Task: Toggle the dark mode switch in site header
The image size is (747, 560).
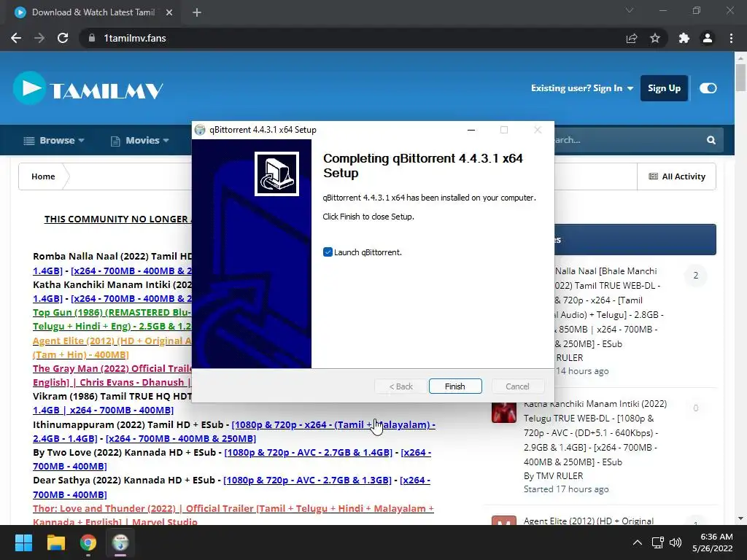Action: coord(708,88)
